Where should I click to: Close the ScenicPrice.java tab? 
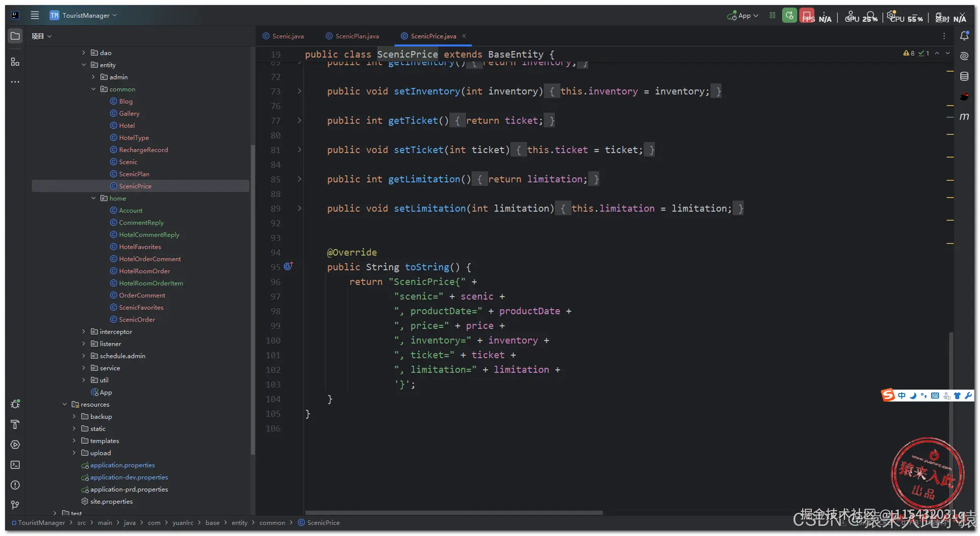[x=464, y=36]
